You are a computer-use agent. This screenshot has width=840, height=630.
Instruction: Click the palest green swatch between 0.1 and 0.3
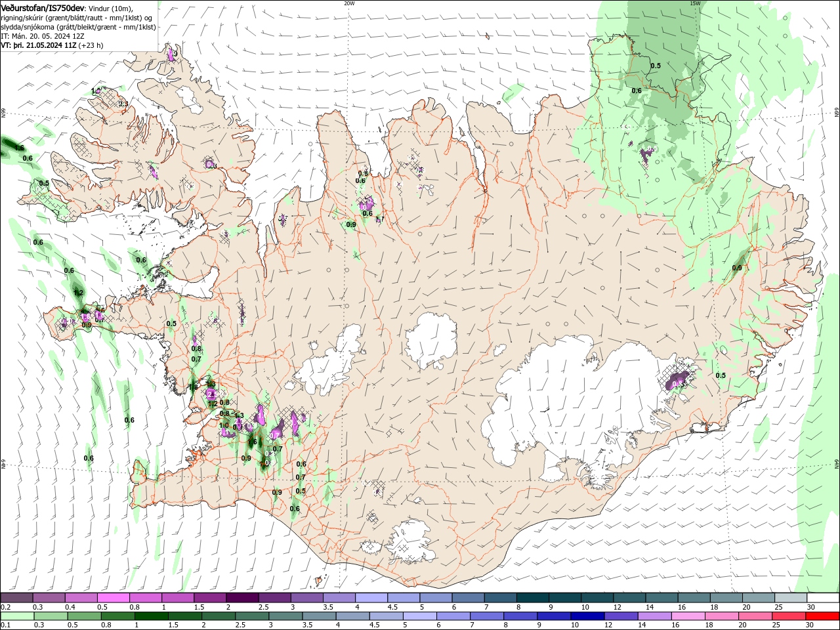[17, 616]
